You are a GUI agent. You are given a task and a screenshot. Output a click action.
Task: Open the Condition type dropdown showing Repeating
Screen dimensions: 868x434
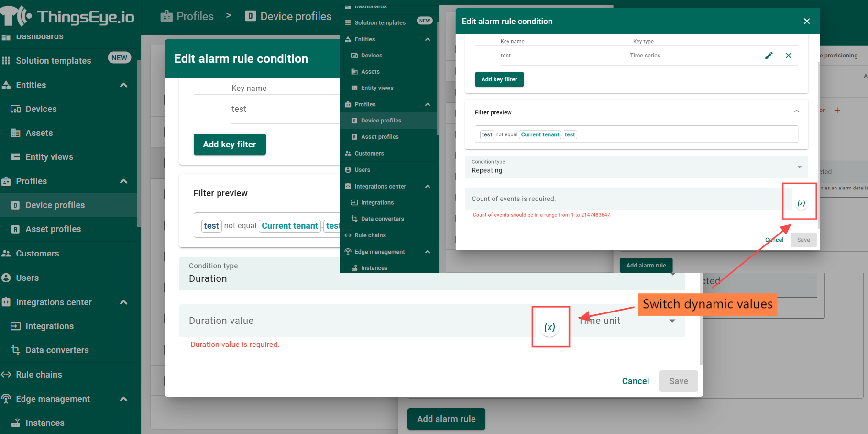tap(636, 167)
